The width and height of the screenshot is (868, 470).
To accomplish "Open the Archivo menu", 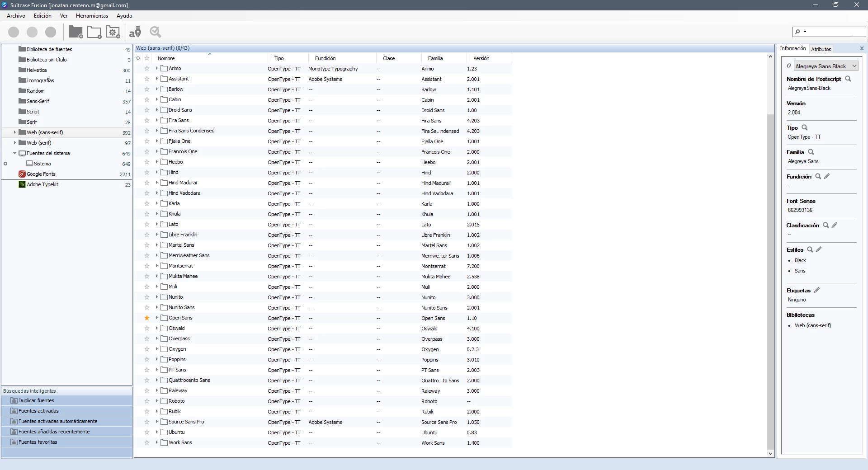I will tap(16, 16).
